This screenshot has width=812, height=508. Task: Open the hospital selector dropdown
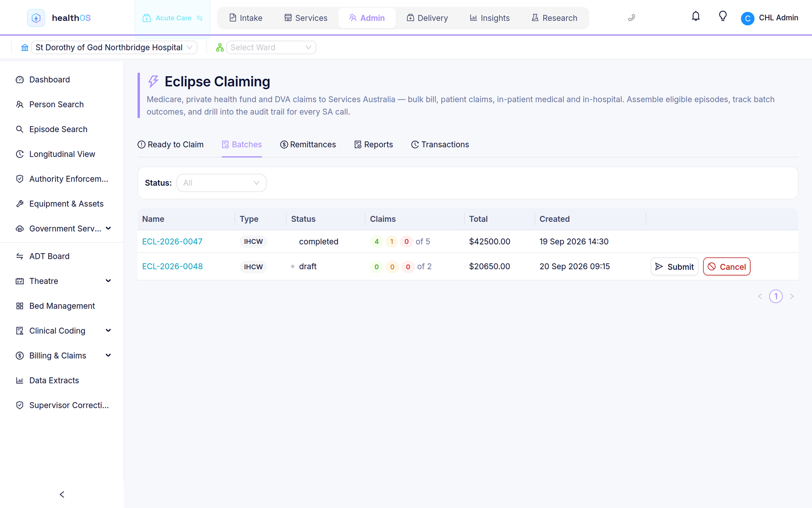click(x=114, y=47)
